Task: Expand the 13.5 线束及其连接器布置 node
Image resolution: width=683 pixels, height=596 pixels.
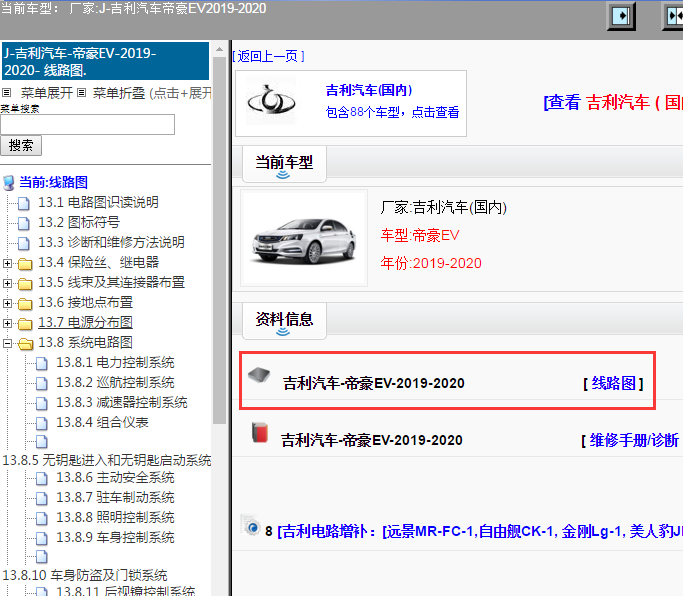Action: [x=7, y=283]
